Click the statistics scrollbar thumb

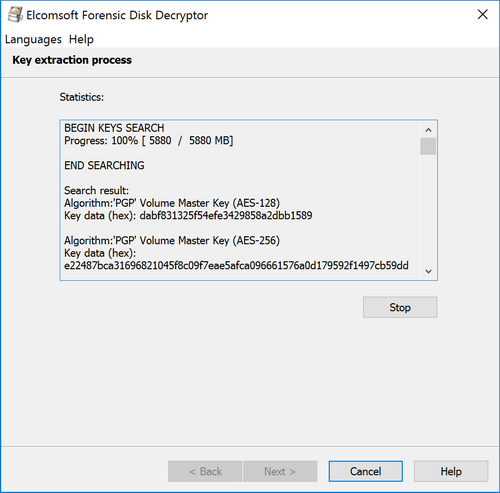(x=428, y=146)
